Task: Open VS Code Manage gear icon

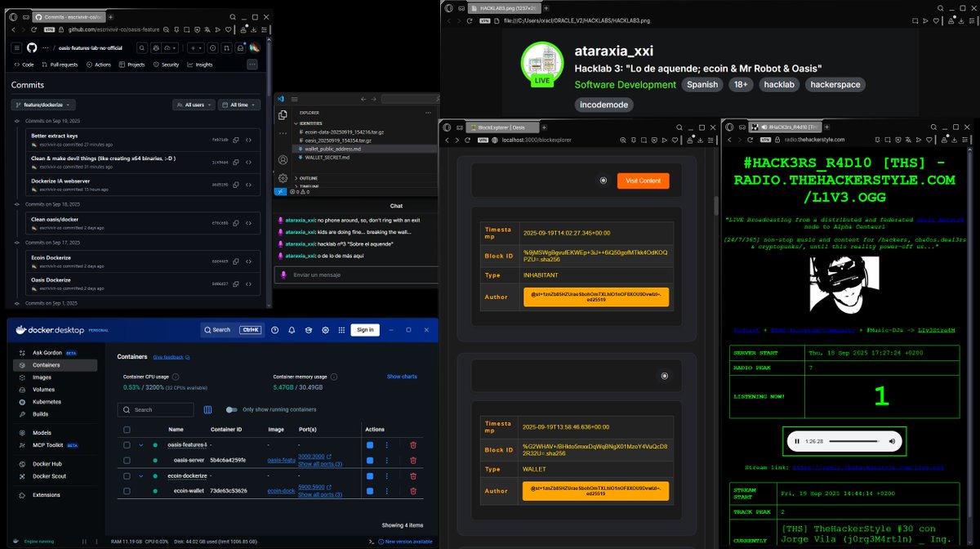Action: [x=283, y=177]
